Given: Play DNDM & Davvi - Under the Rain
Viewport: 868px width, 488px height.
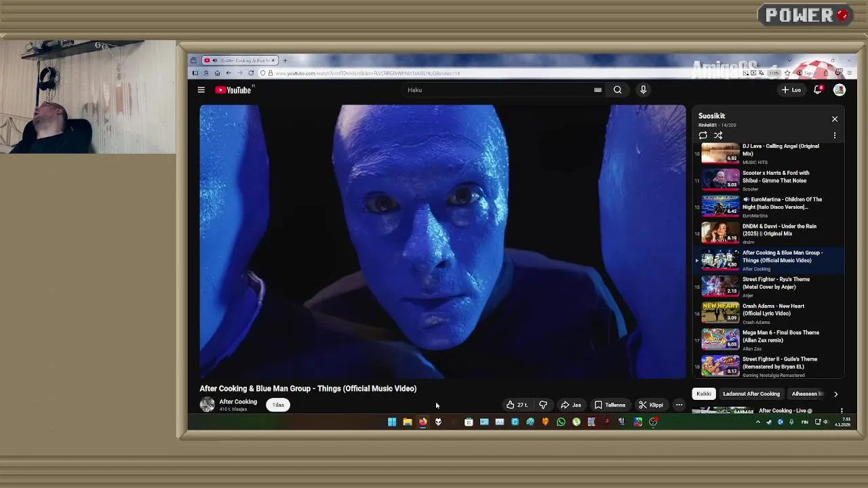Looking at the screenshot, I should [769, 233].
